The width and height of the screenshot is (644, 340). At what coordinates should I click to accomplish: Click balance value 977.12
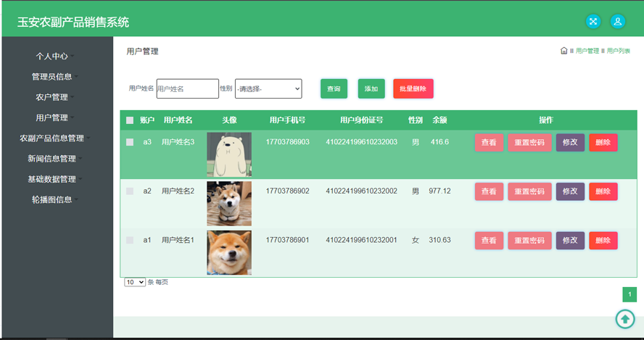coord(439,191)
